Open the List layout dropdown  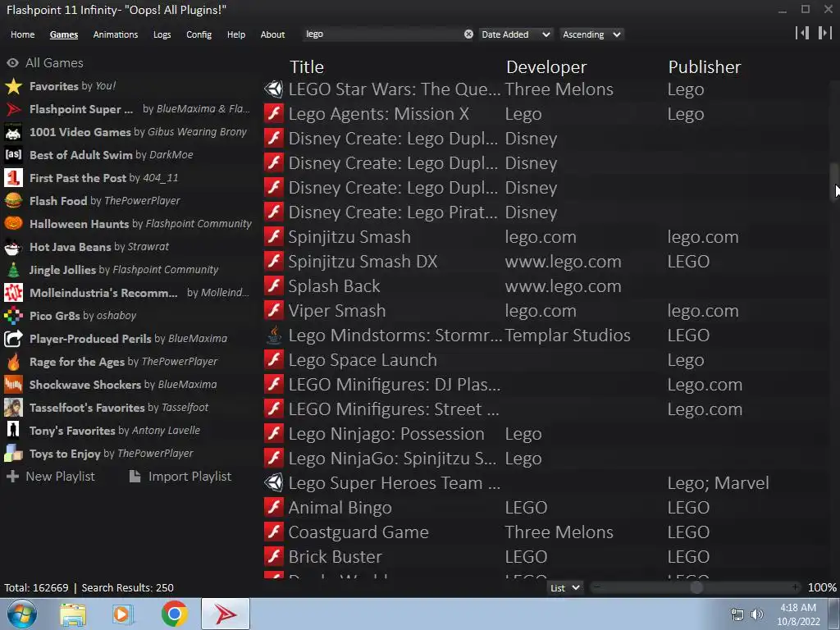[x=564, y=587]
